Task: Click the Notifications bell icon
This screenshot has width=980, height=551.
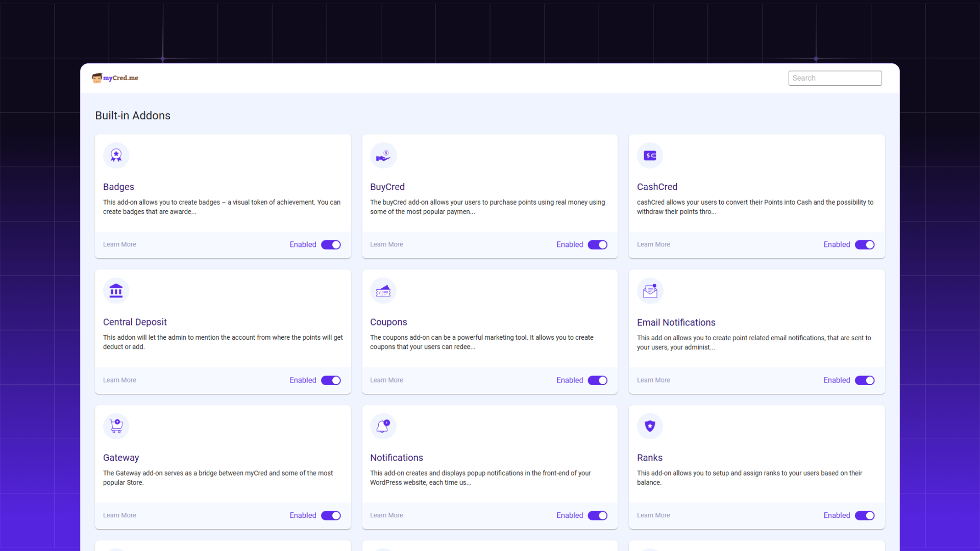Action: (383, 426)
